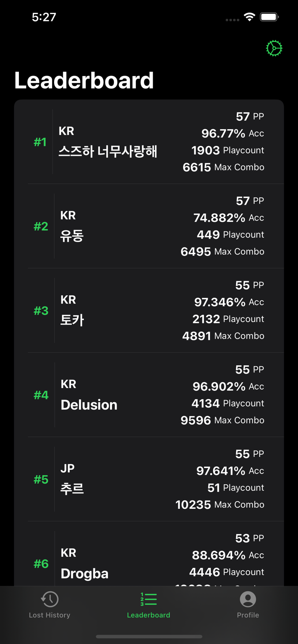Tap the #4 rank number
Screen dimensions: 298x644
(x=41, y=395)
